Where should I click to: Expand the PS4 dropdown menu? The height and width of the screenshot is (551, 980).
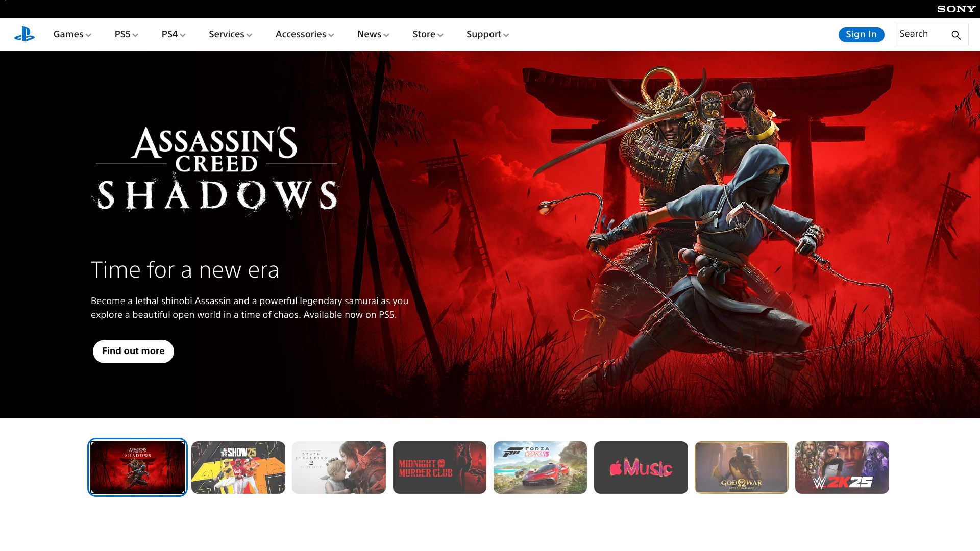pos(173,34)
